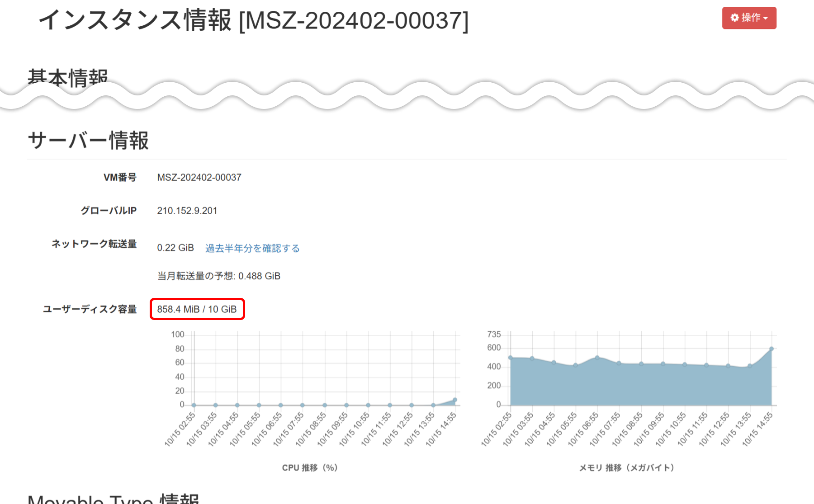The image size is (814, 504).
Task: Open the 過去半年分を確認する link
Action: tap(252, 248)
